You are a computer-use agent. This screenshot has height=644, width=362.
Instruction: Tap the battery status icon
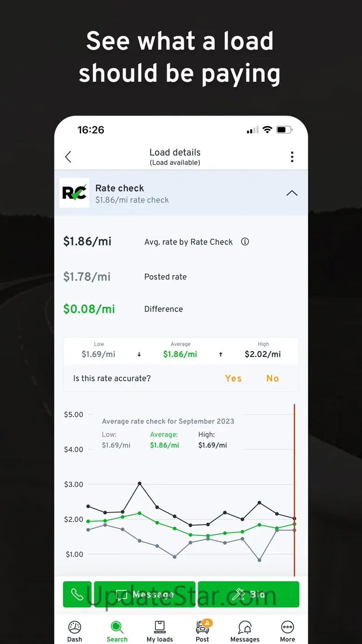tap(284, 130)
